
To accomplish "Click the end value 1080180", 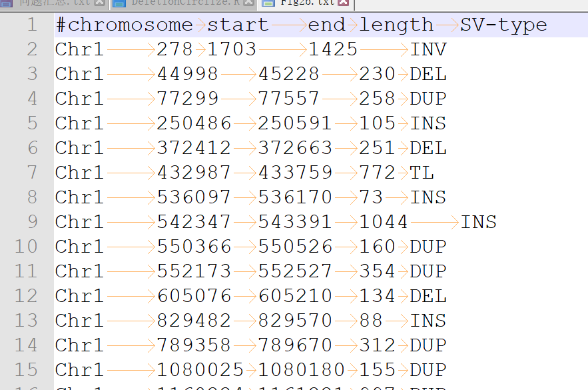I will point(302,370).
